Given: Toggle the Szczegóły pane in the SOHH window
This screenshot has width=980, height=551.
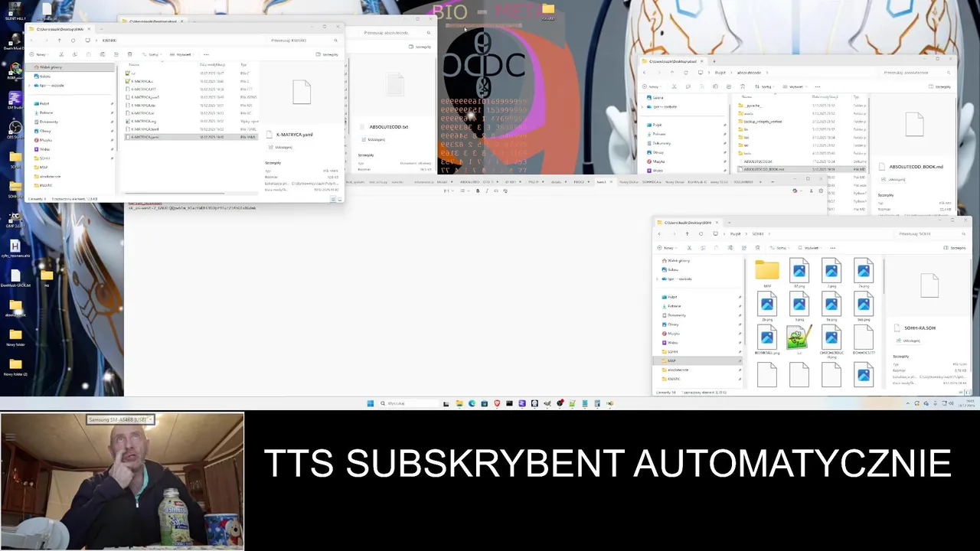Looking at the screenshot, I should 955,248.
